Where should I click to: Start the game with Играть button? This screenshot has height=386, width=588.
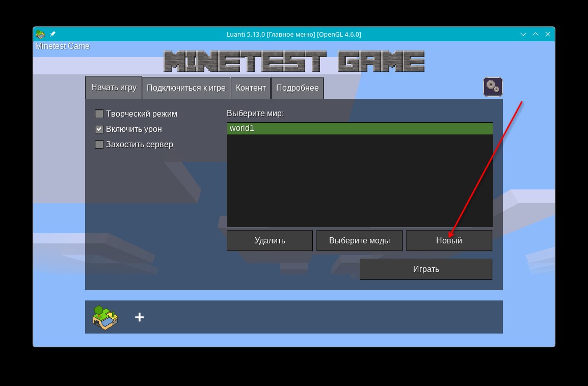tap(426, 269)
